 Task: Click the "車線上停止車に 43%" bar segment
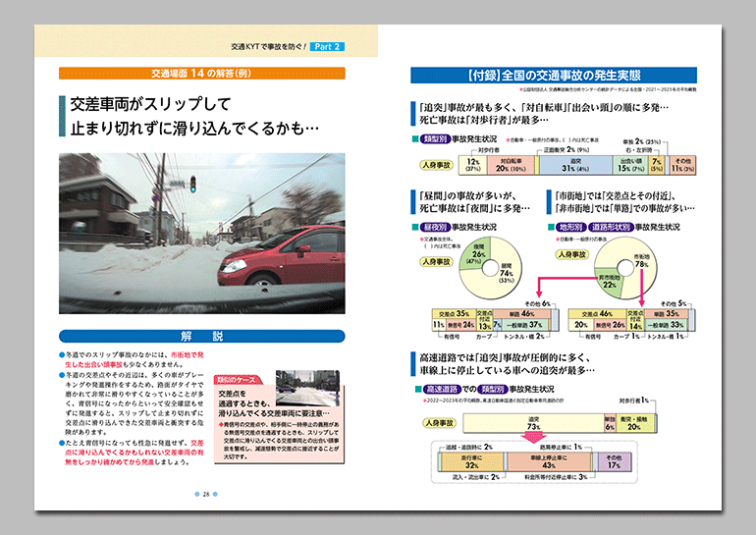point(549,461)
